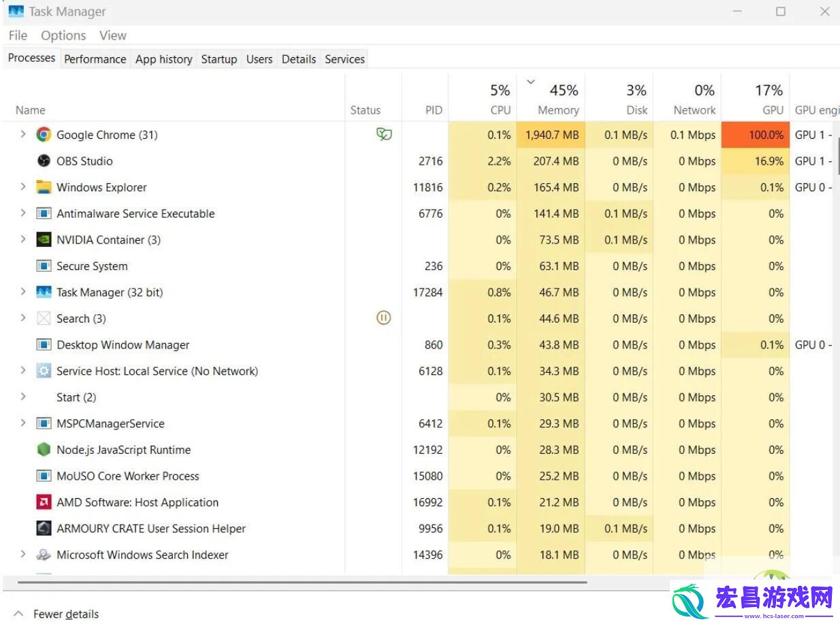Viewport: 840px width, 624px height.
Task: Click the MSPCManagerService icon
Action: pyautogui.click(x=44, y=423)
